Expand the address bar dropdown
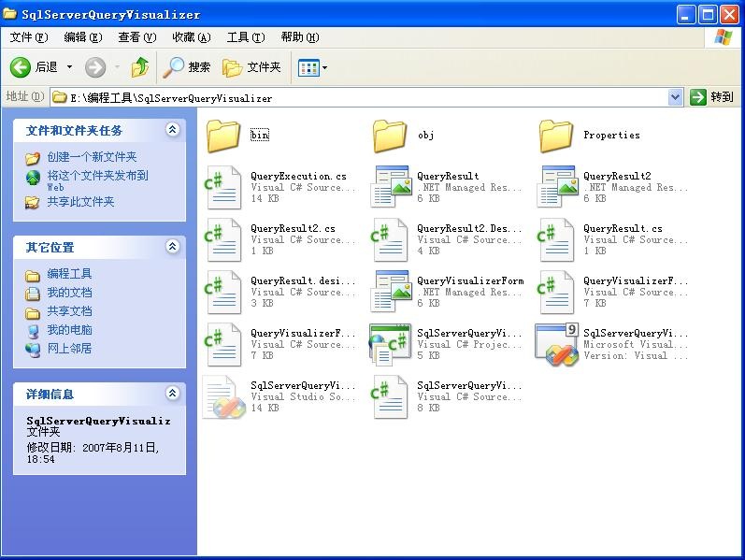 (x=675, y=97)
